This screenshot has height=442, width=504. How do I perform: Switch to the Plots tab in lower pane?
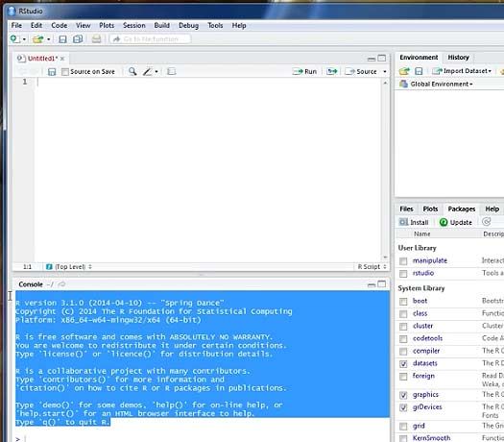430,209
